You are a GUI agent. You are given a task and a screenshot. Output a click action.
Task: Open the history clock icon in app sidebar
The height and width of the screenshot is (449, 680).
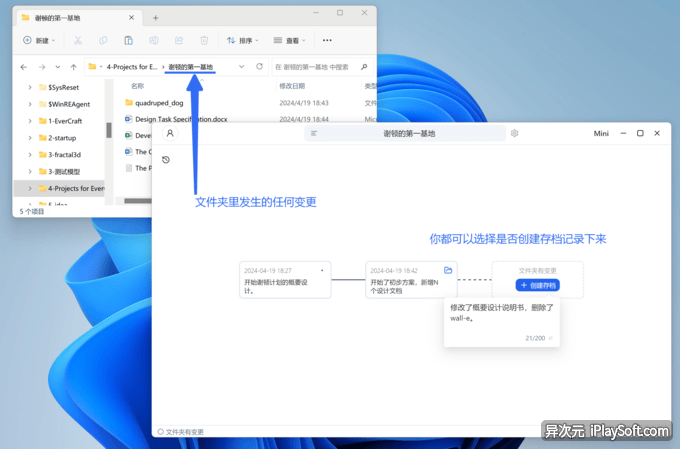pos(166,160)
